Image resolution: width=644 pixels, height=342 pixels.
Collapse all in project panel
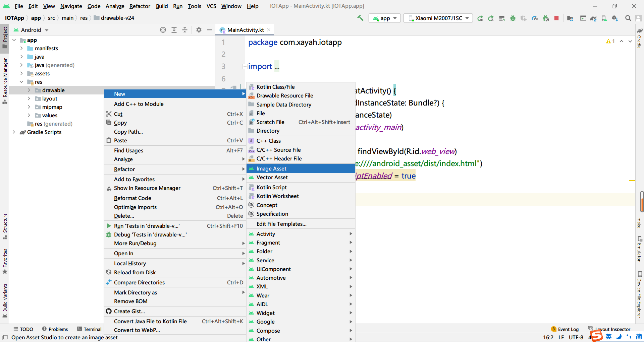(x=185, y=30)
